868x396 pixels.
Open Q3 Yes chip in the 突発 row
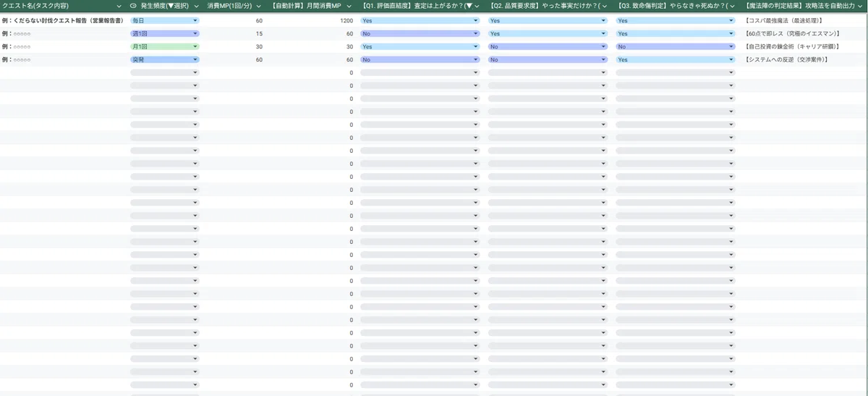click(x=676, y=59)
